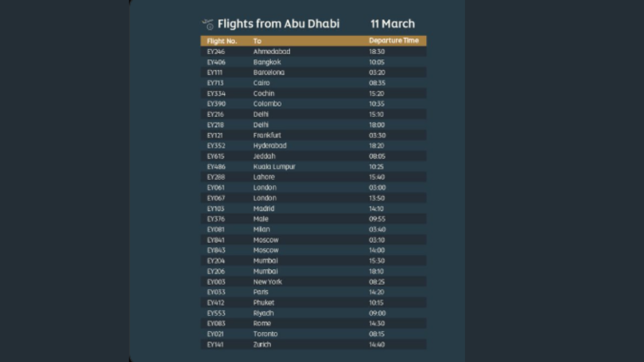Viewport: 644px width, 362px height.
Task: Select the Kuala Lumpur flight entry
Action: 274,166
